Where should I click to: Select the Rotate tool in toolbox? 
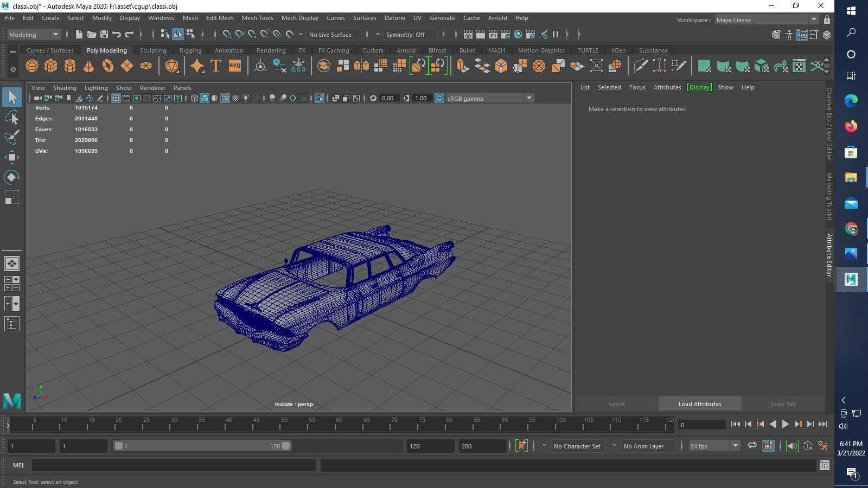coord(12,177)
